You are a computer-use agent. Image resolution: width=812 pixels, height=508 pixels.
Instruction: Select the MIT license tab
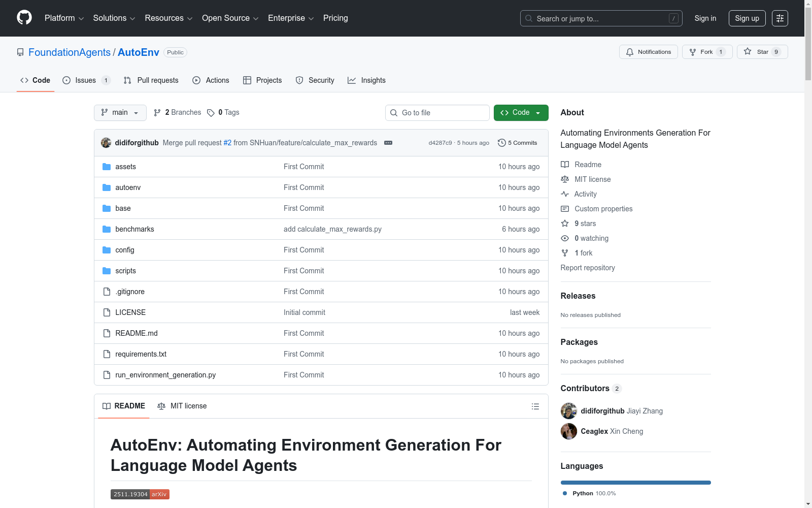tap(182, 406)
